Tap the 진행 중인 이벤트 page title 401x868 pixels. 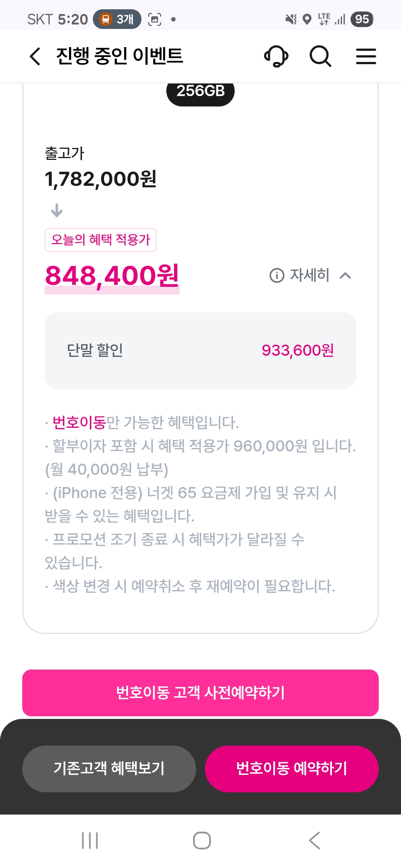tap(120, 56)
